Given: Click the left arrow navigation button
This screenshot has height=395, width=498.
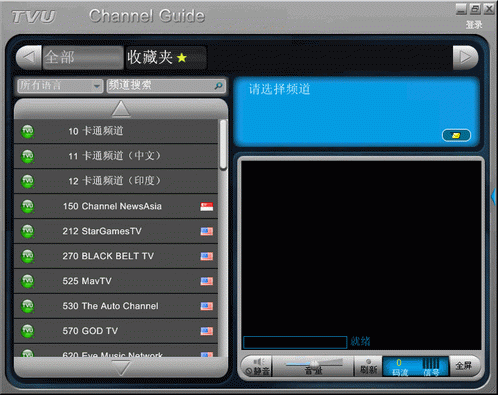Looking at the screenshot, I should click(29, 57).
